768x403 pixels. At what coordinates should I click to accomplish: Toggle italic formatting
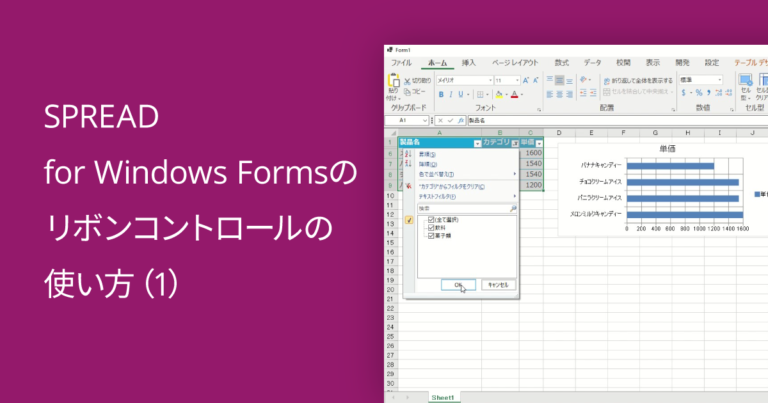451,95
